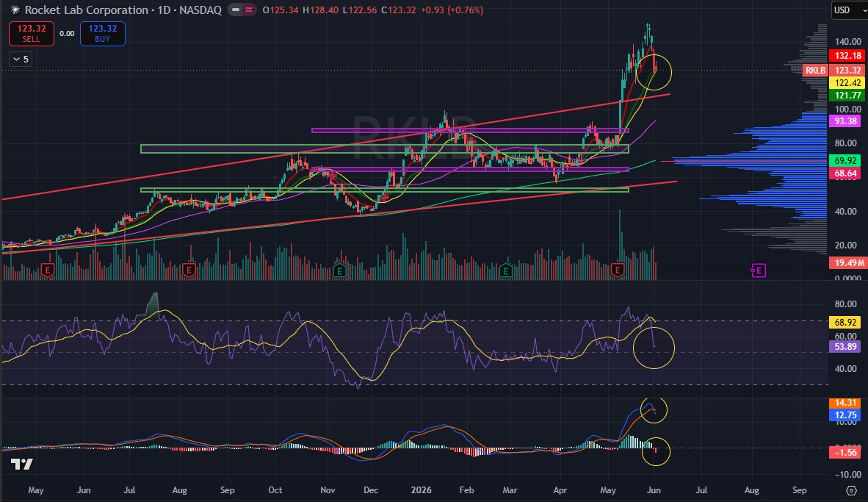The image size is (868, 502).
Task: Click the red 132.18 price axis label
Action: [847, 56]
